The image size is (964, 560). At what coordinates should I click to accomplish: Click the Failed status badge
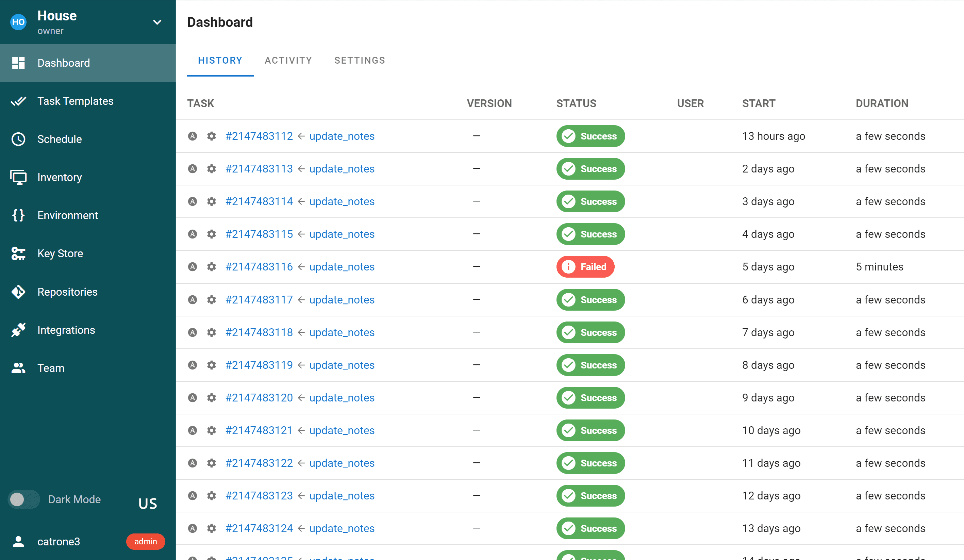point(585,267)
